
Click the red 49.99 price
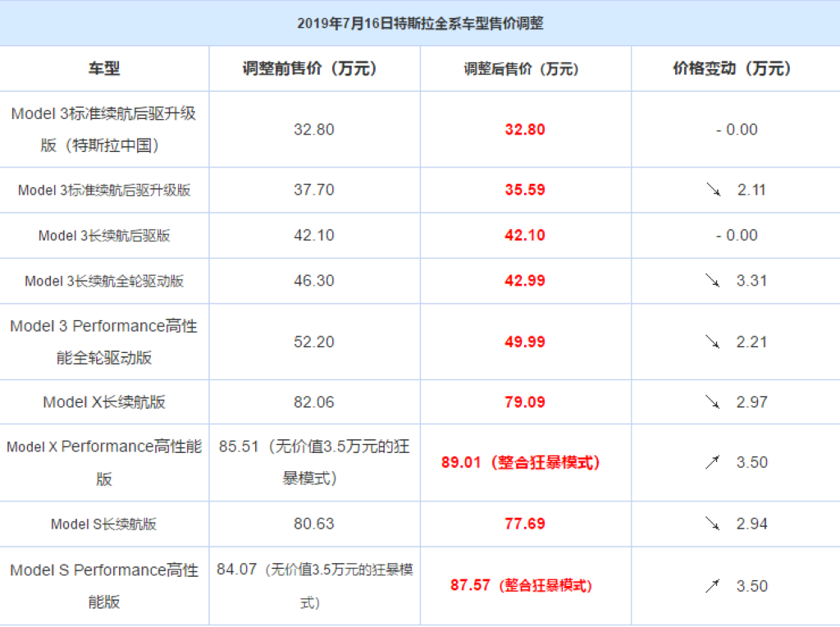(525, 342)
